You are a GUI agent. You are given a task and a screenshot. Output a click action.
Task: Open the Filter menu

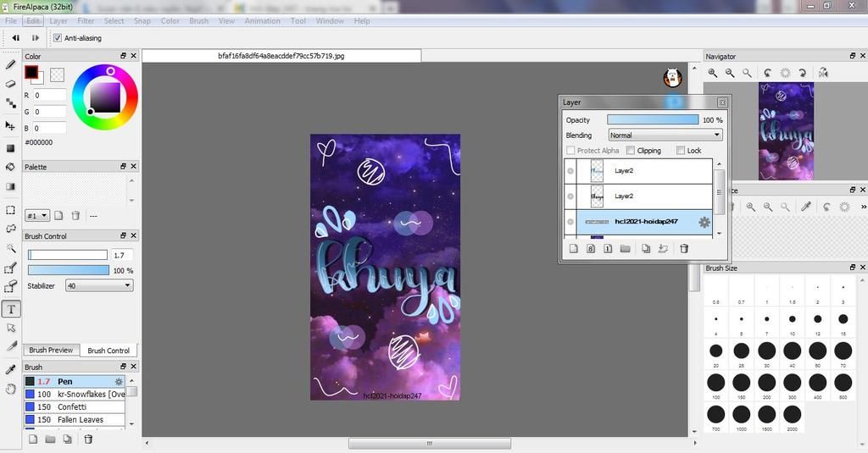click(86, 21)
